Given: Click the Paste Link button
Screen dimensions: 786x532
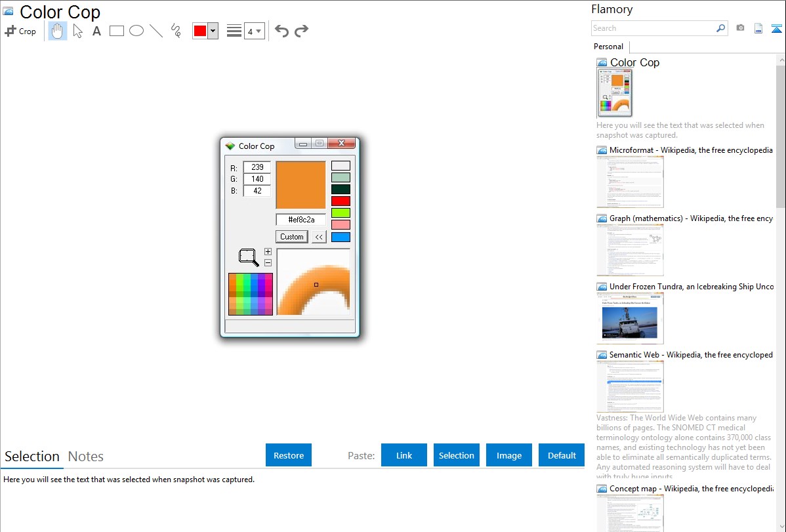Looking at the screenshot, I should click(x=404, y=455).
